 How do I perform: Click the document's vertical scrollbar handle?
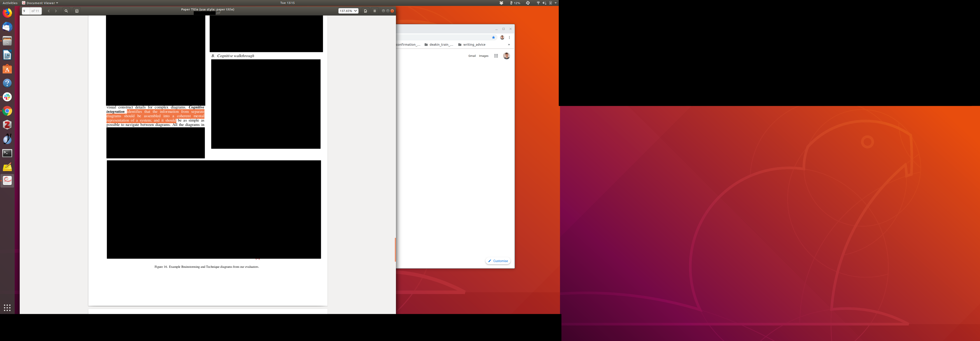pos(395,249)
